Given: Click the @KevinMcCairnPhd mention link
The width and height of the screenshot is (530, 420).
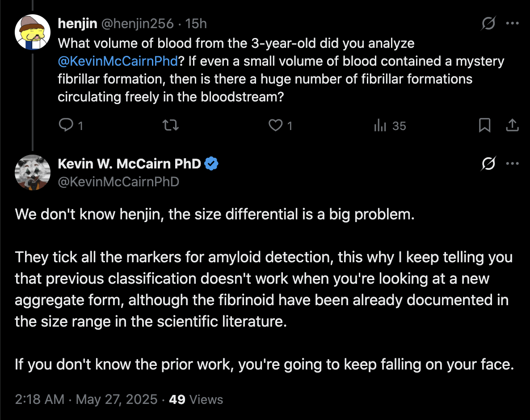Looking at the screenshot, I should pos(118,61).
